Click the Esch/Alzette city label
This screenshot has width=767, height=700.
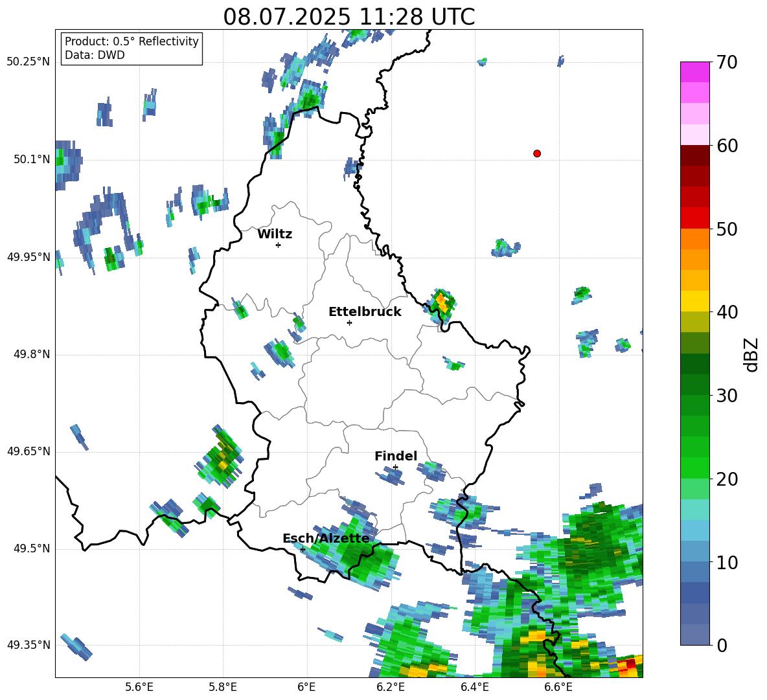tap(326, 538)
